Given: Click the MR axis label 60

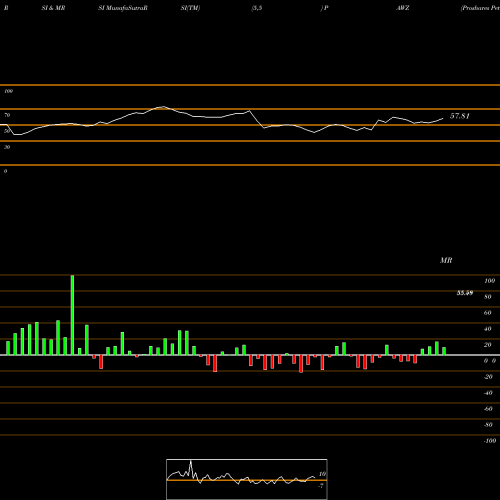Looking at the screenshot, I should (x=487, y=313).
